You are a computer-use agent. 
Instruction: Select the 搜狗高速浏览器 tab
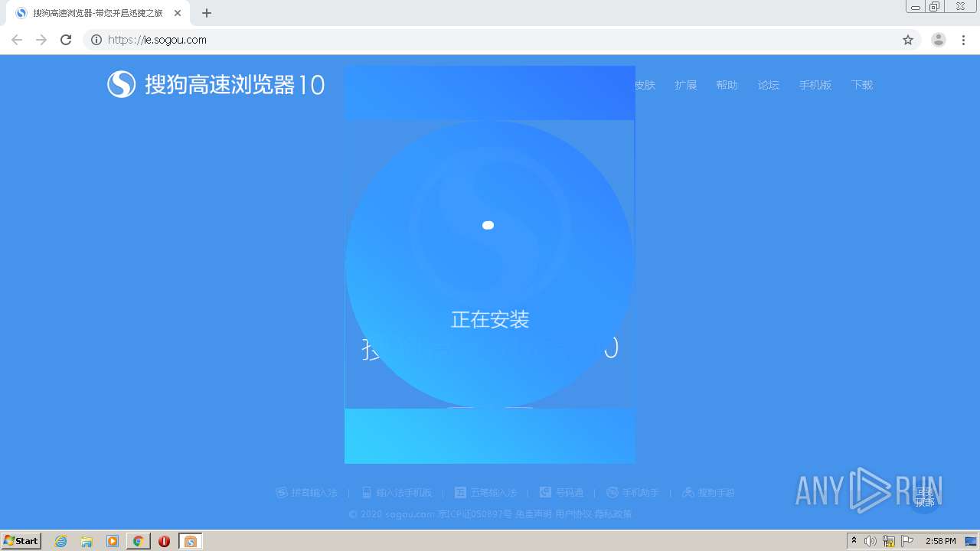99,13
